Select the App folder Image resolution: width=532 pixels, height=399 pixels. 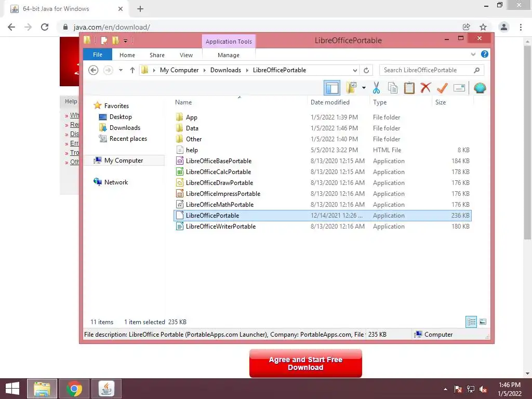(322, 117)
